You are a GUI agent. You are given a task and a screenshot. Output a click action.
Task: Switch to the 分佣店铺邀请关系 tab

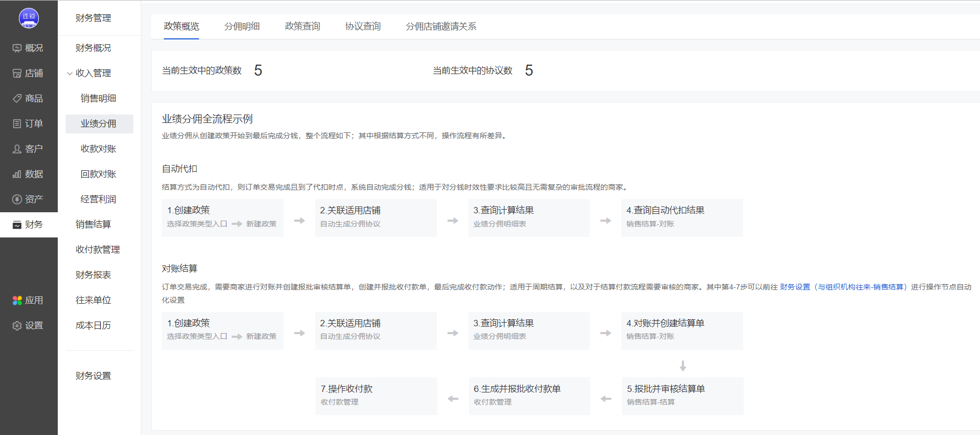[441, 26]
